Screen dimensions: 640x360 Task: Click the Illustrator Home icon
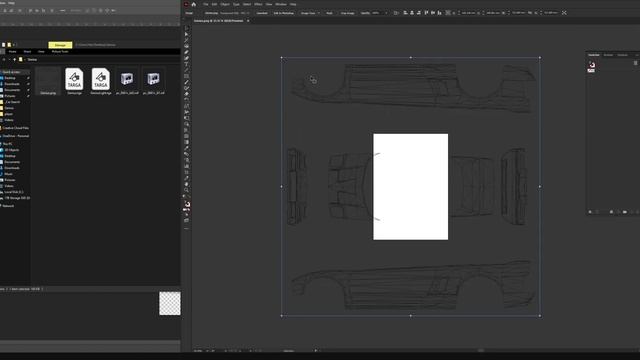coord(194,4)
